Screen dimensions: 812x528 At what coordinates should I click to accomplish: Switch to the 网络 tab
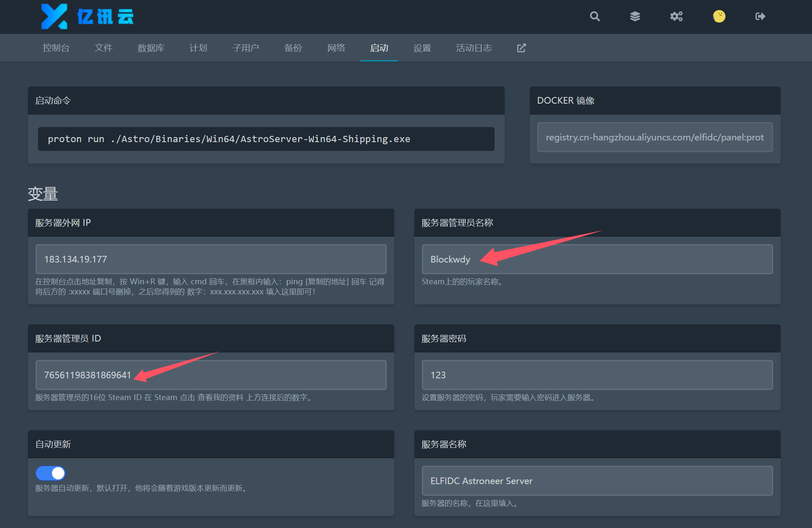click(336, 48)
